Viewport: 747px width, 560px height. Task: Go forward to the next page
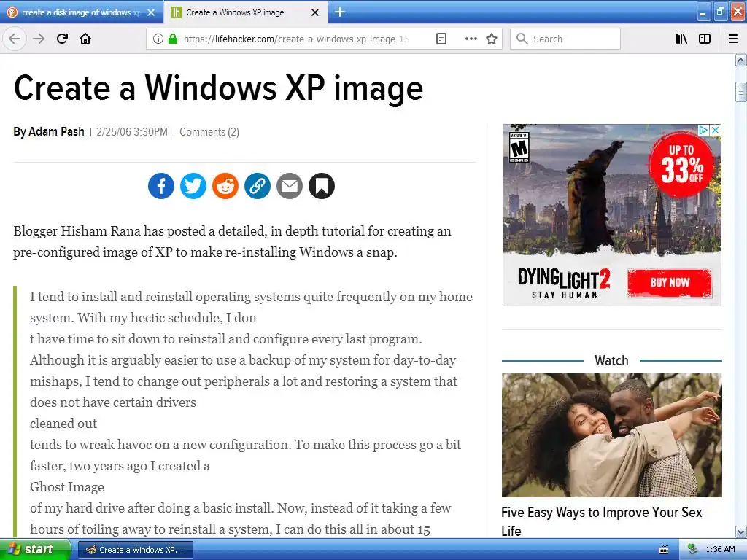[39, 39]
